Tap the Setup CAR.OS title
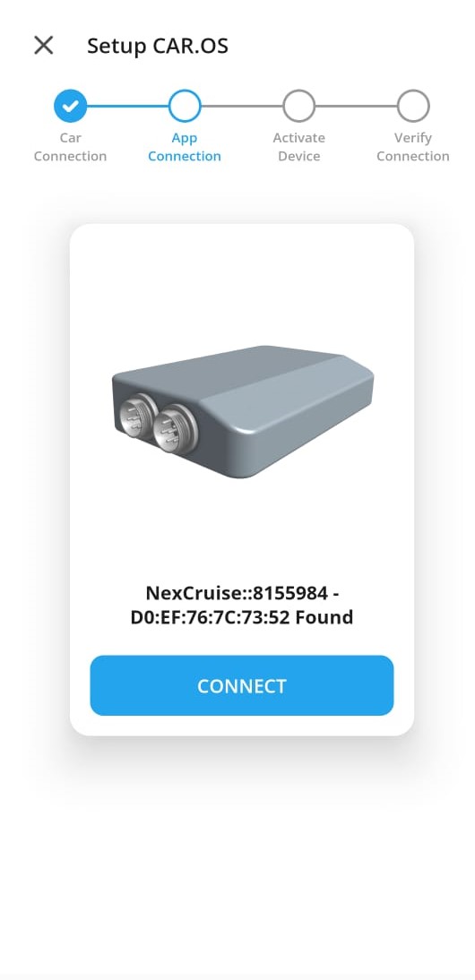The width and height of the screenshot is (475, 980). tap(158, 46)
